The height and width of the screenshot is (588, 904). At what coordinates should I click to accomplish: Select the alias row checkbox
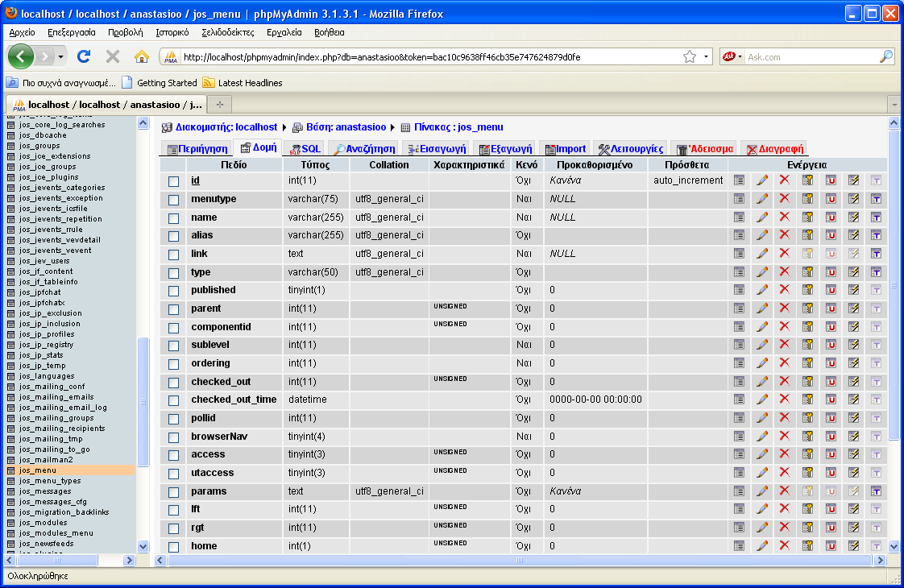[x=173, y=236]
